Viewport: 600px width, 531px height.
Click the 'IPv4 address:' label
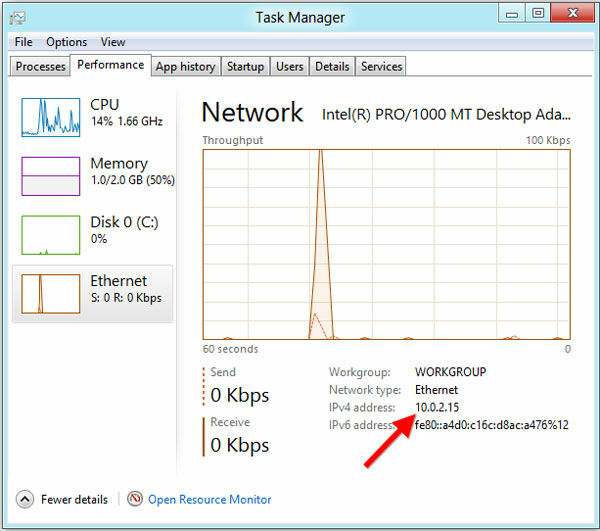[x=362, y=407]
